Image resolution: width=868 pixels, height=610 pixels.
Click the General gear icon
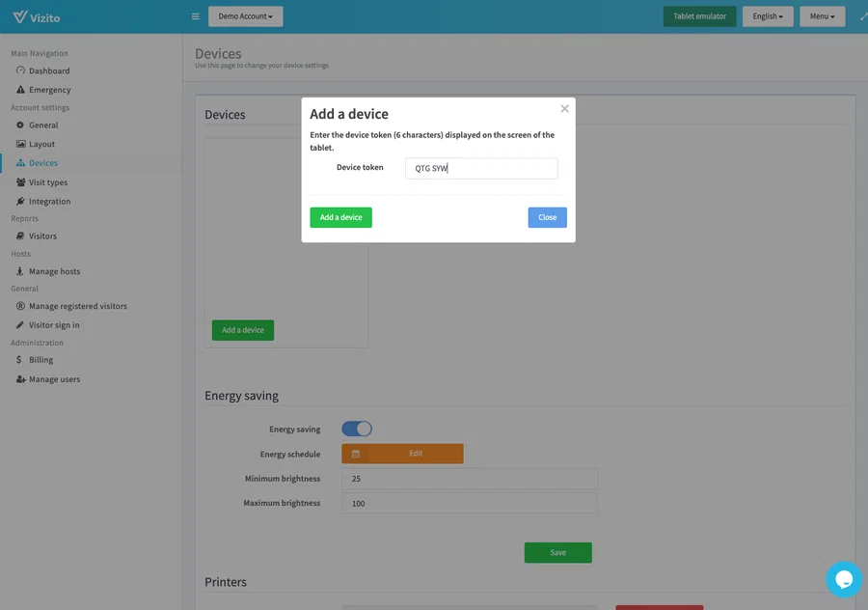point(20,125)
